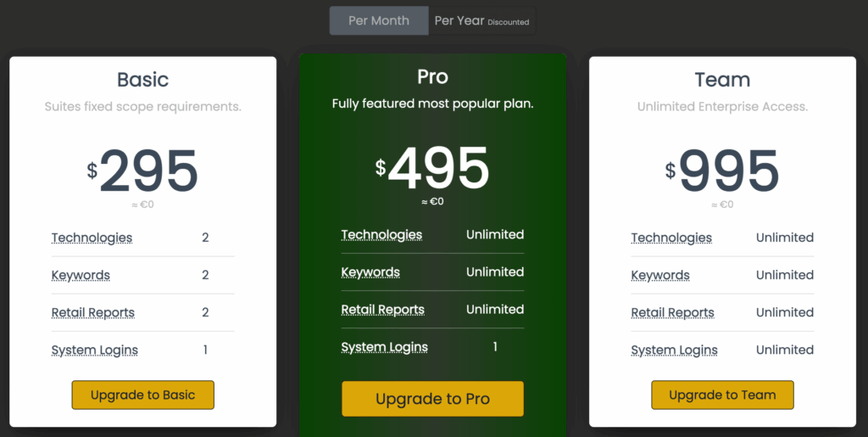Click Retail Reports in Team plan
868x437 pixels.
[x=672, y=312]
